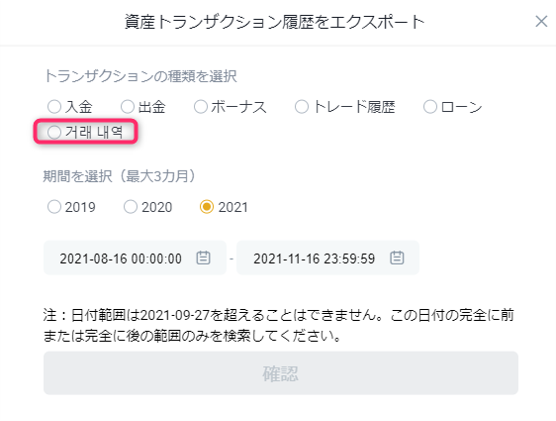
Task: Click the ローン label text
Action: pos(461,107)
